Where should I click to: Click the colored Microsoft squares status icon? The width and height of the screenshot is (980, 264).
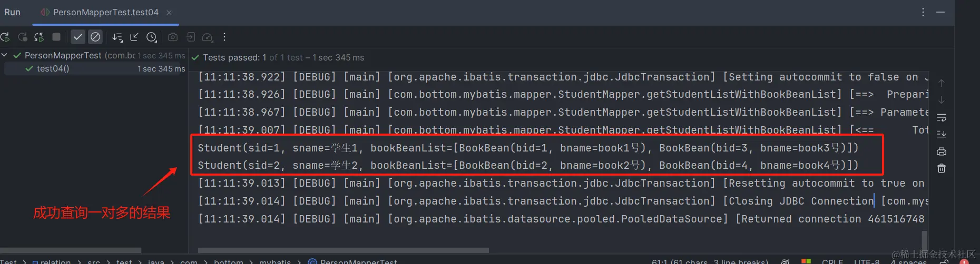806,261
